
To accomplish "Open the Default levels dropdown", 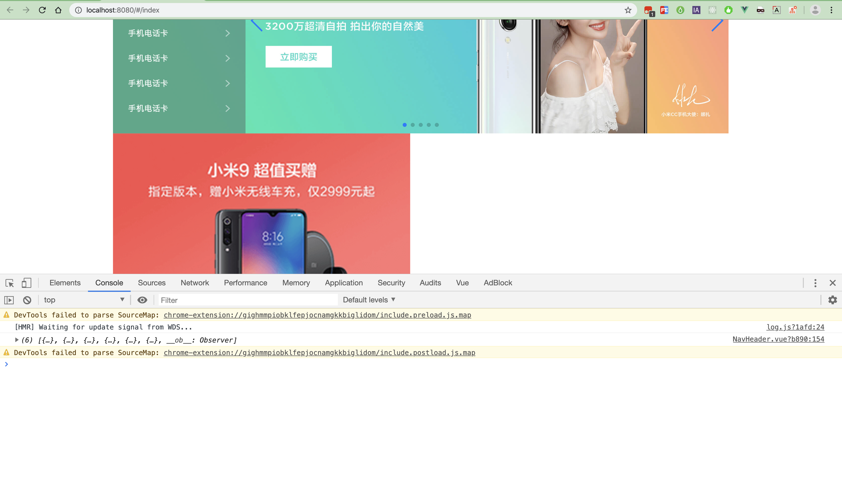I will click(x=369, y=300).
